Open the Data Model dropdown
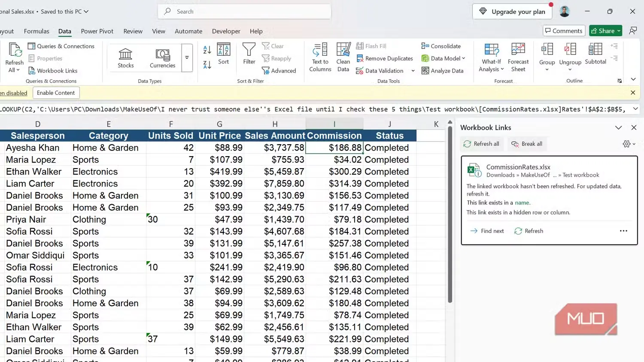 444,58
